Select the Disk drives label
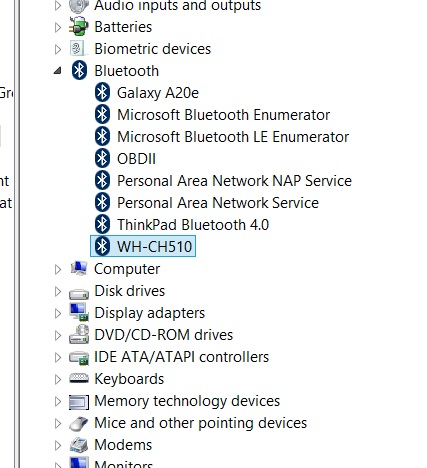 coord(130,291)
